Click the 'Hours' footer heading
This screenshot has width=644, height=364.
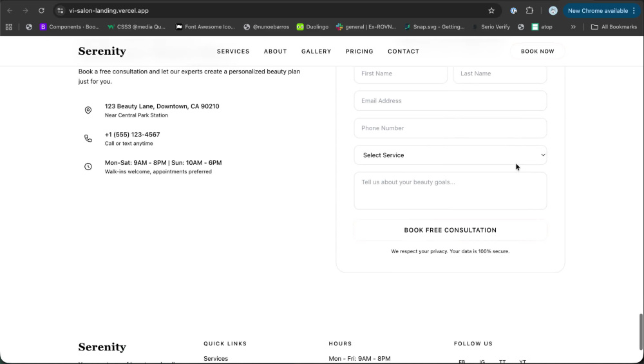point(340,344)
